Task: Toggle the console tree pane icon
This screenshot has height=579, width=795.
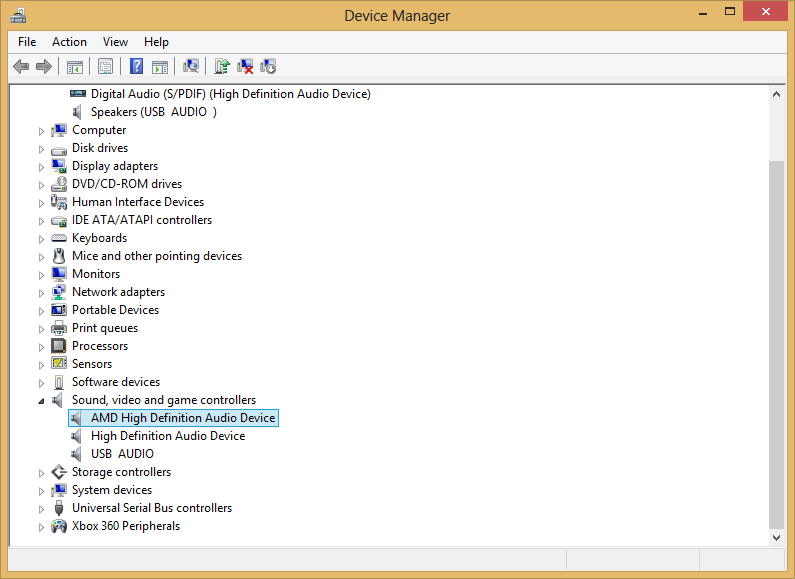Action: point(75,66)
